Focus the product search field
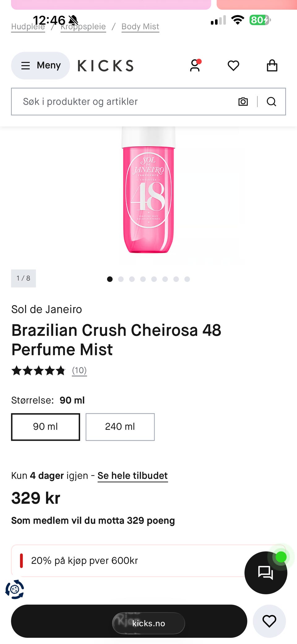 click(124, 102)
